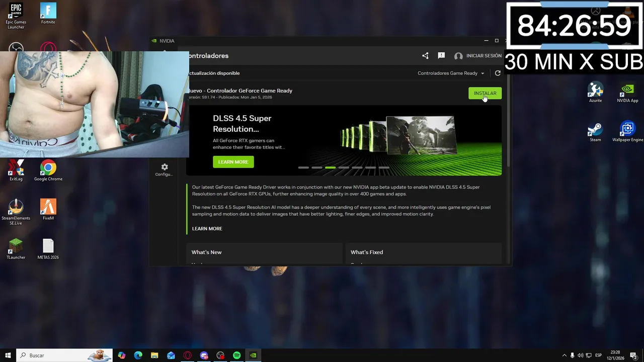
Task: Switch the ESP input language indicator
Action: (x=599, y=355)
